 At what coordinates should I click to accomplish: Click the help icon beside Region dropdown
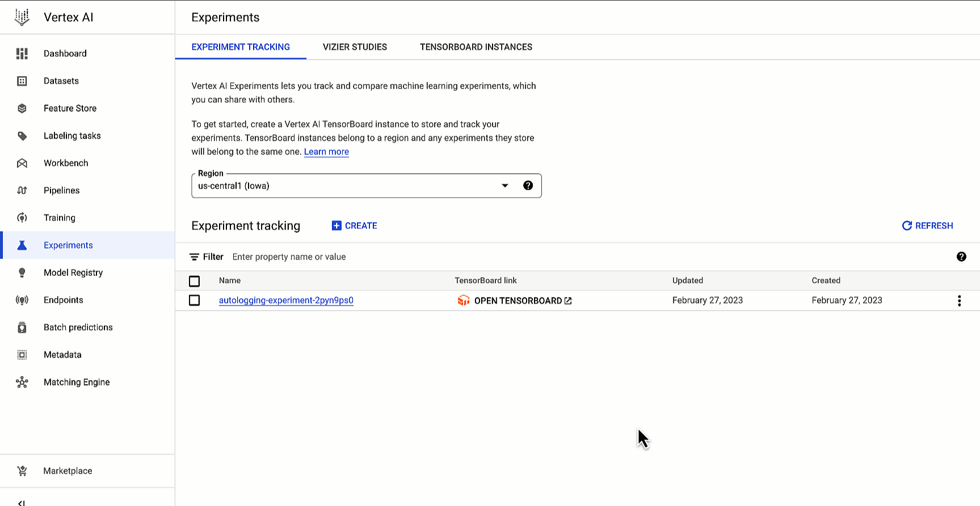point(528,186)
